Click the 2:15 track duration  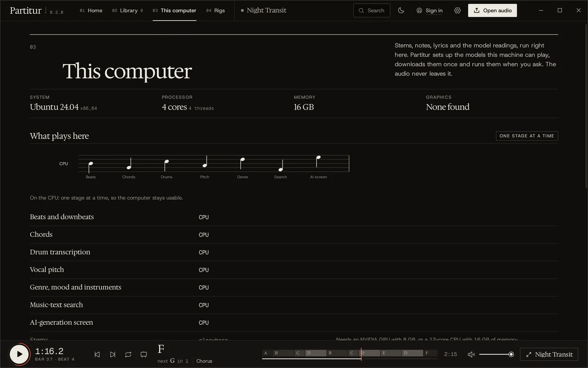click(x=450, y=355)
